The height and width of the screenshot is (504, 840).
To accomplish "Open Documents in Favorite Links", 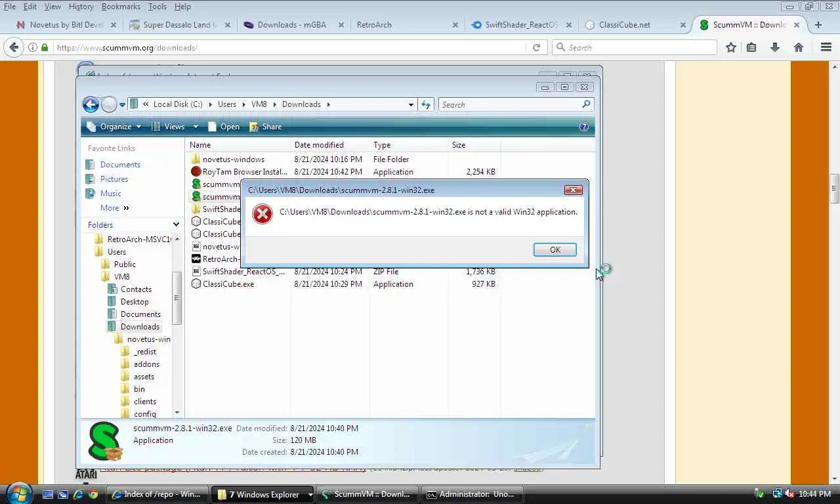I will coord(120,165).
